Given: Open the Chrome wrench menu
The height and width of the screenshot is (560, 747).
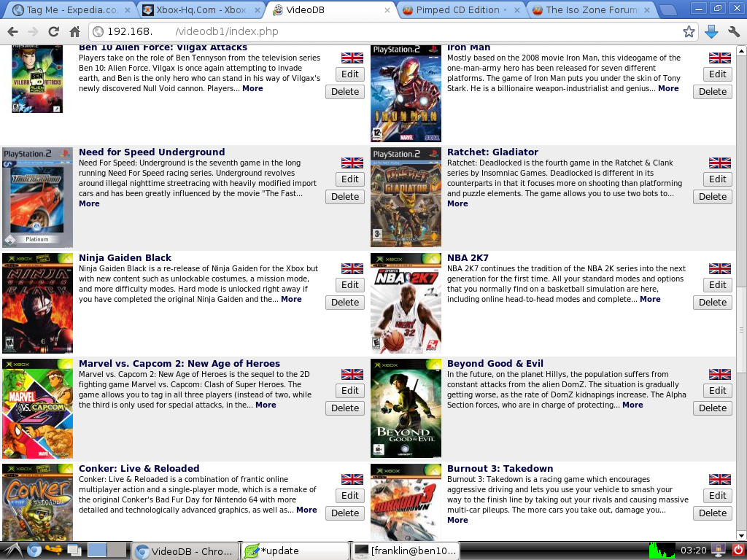Looking at the screenshot, I should pos(734,32).
